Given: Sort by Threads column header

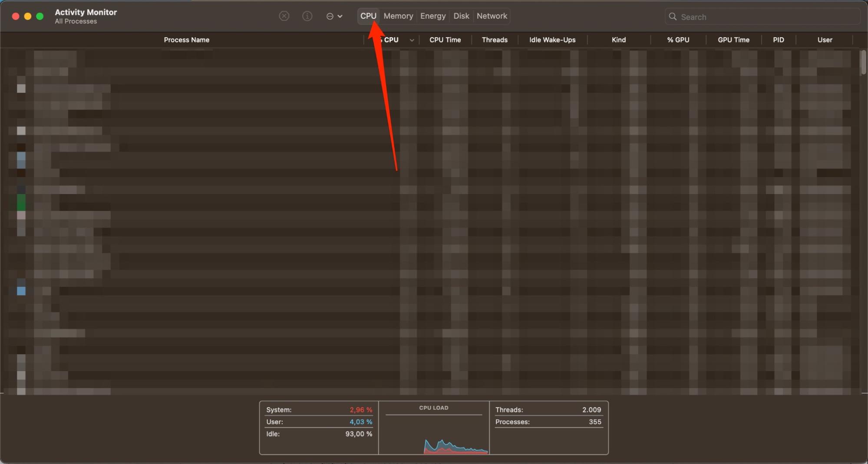Looking at the screenshot, I should pyautogui.click(x=495, y=40).
